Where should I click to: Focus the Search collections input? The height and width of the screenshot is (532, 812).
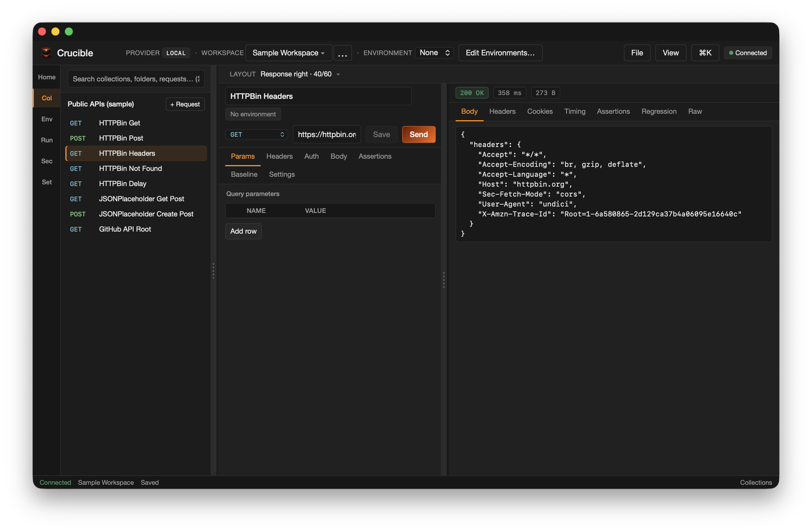[136, 79]
